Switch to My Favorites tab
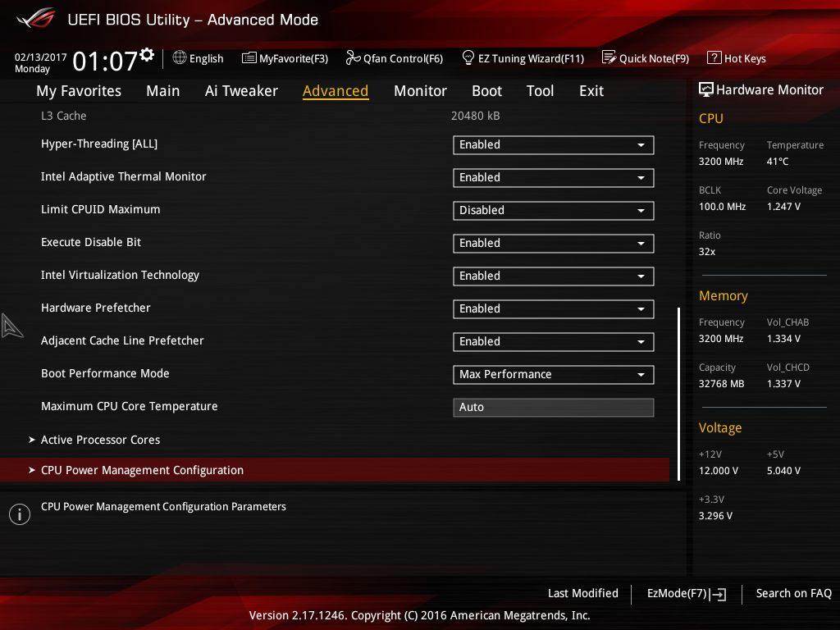 pos(79,91)
